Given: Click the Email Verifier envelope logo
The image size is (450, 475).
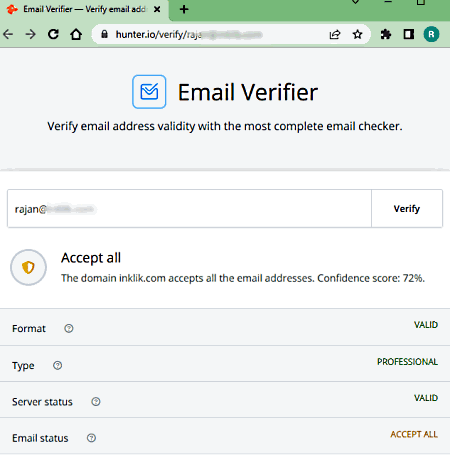Looking at the screenshot, I should [149, 92].
